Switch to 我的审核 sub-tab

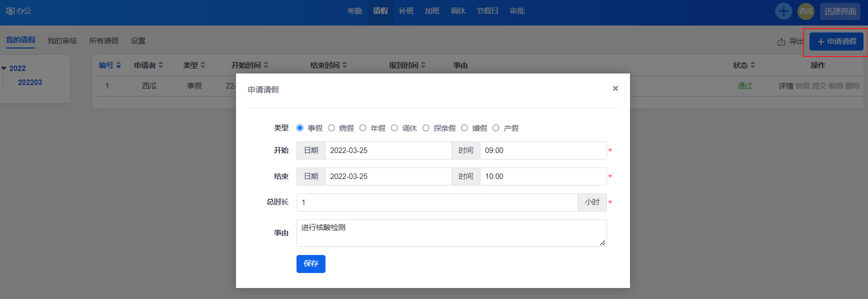62,41
